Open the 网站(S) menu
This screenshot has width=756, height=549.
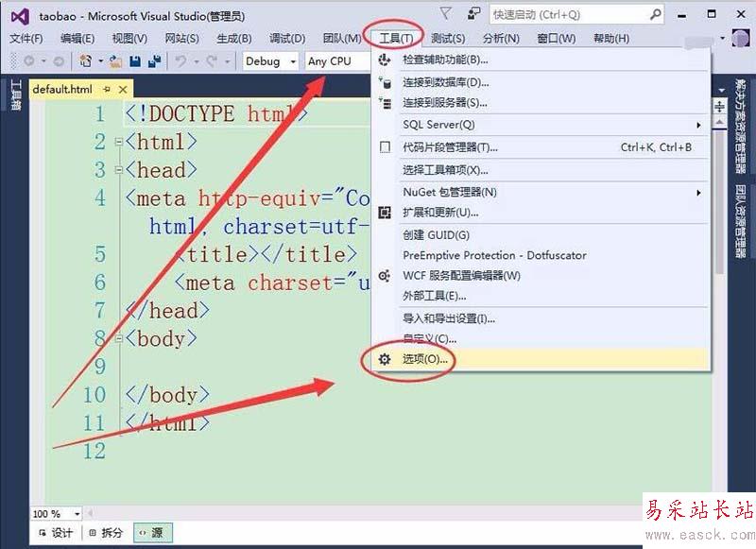[181, 38]
